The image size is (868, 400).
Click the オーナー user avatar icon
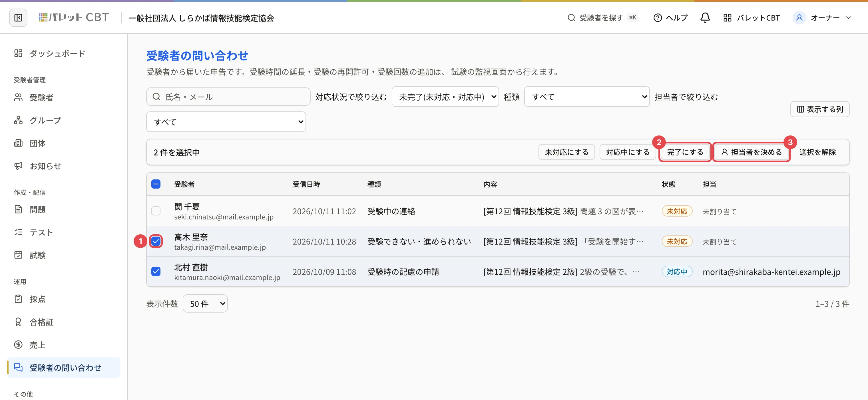[799, 17]
